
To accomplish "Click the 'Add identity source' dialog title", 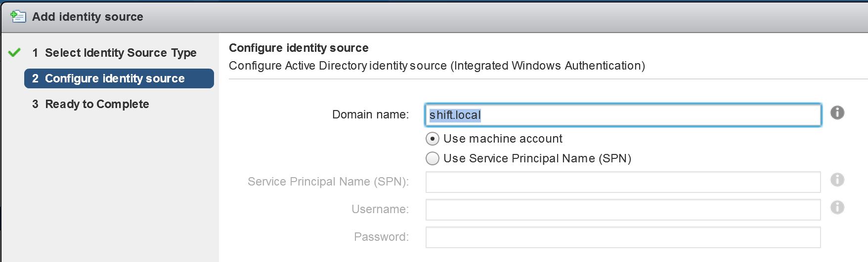I will pos(87,17).
